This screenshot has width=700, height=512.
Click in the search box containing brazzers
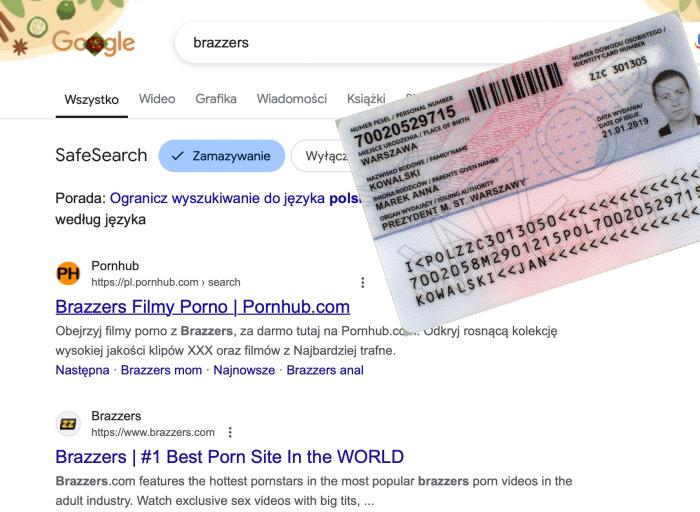[402, 43]
